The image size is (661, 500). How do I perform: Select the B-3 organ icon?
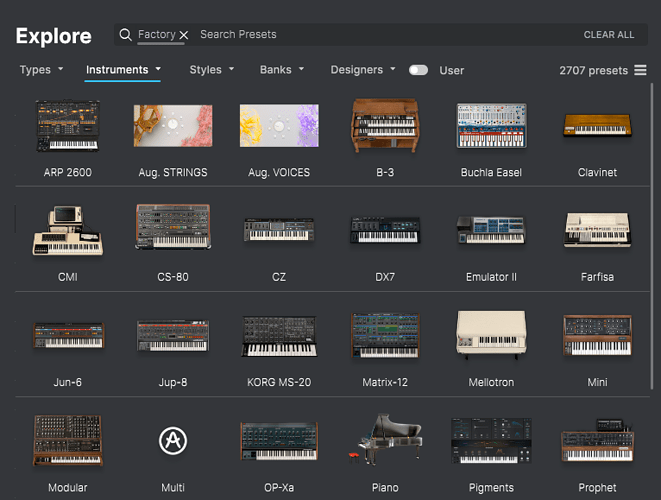pyautogui.click(x=385, y=126)
